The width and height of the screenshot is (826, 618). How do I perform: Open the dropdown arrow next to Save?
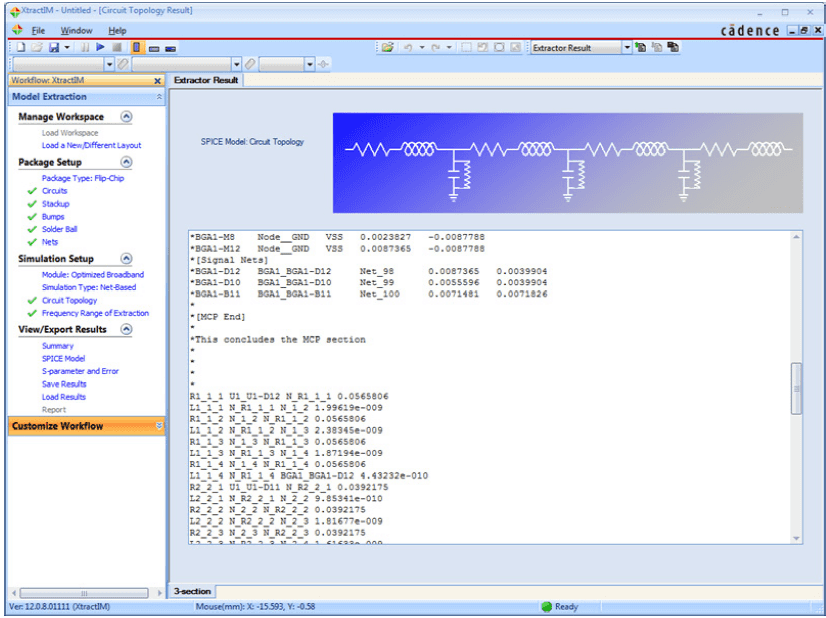67,47
